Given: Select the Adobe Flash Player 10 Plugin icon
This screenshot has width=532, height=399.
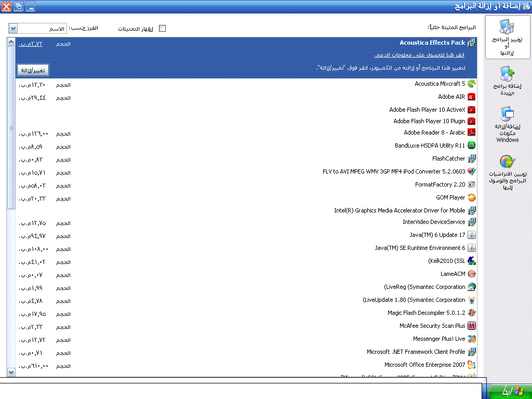Looking at the screenshot, I should pos(472,121).
